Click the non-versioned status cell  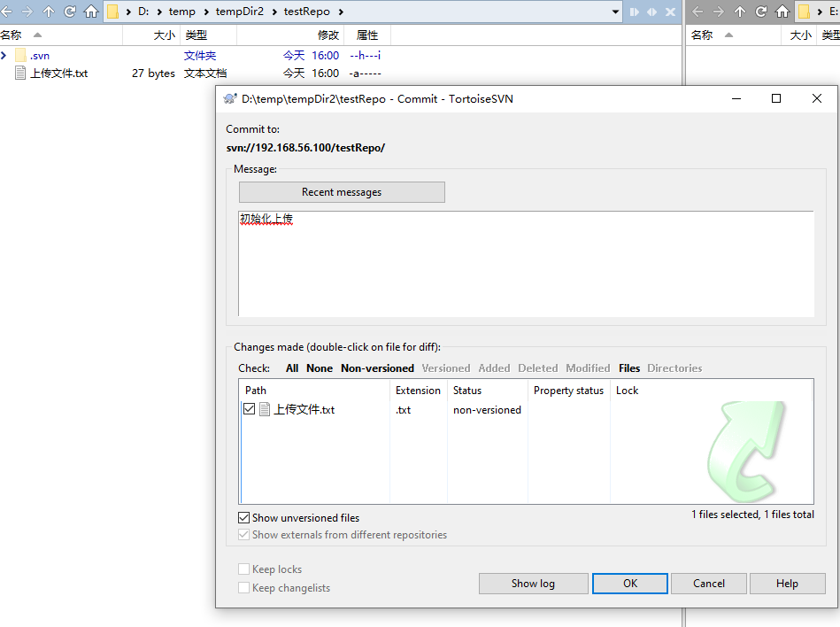pyautogui.click(x=487, y=410)
